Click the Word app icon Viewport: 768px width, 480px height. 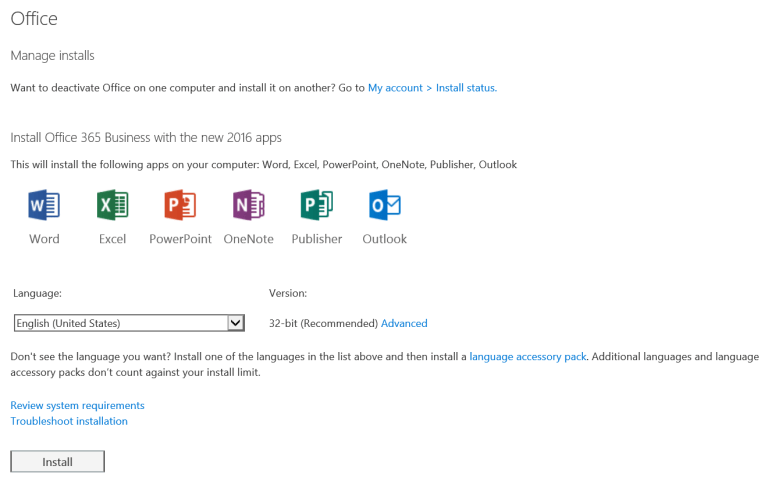tap(44, 205)
